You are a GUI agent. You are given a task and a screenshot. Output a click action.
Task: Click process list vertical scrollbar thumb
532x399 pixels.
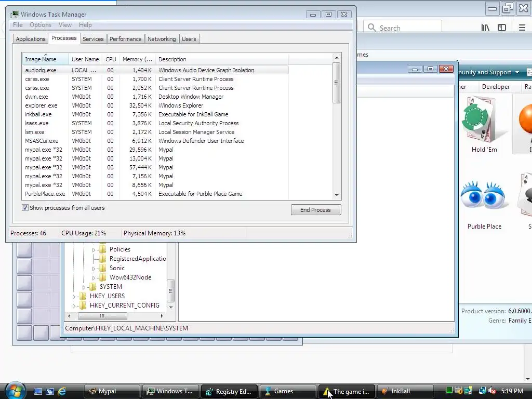337,83
